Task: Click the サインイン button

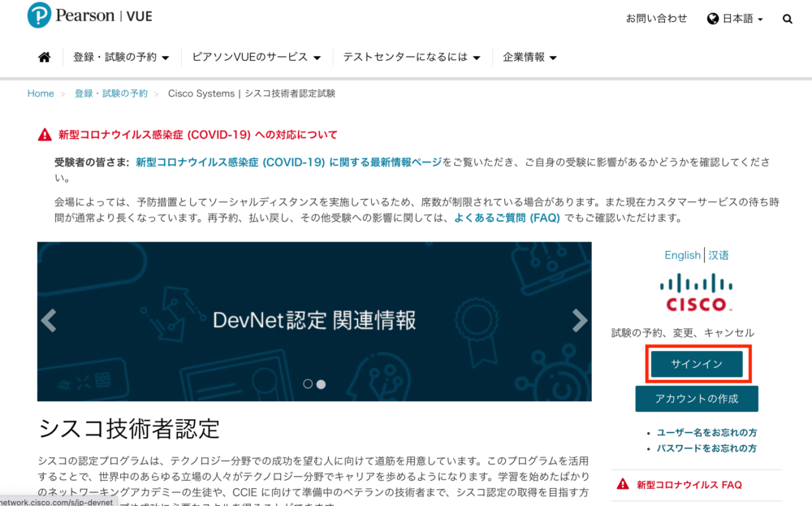Action: click(697, 364)
